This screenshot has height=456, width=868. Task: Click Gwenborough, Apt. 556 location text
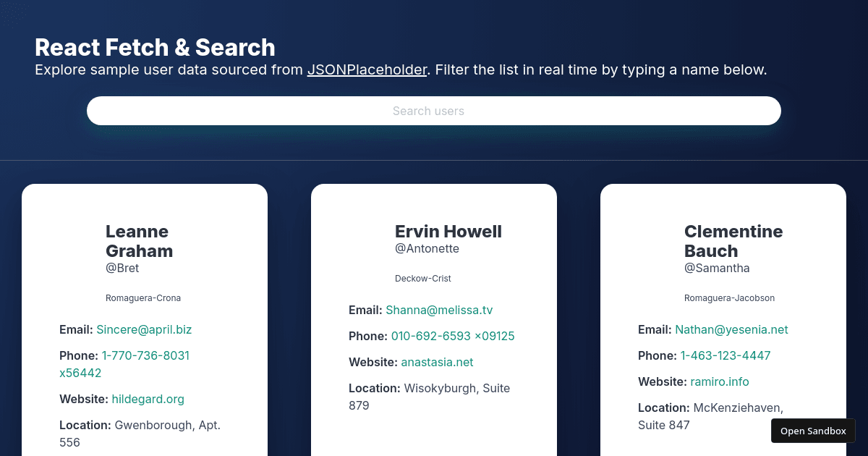140,434
